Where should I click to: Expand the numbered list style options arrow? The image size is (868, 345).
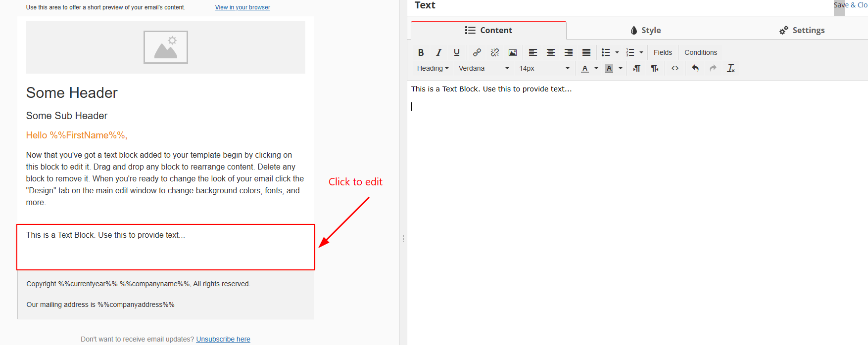tap(641, 52)
